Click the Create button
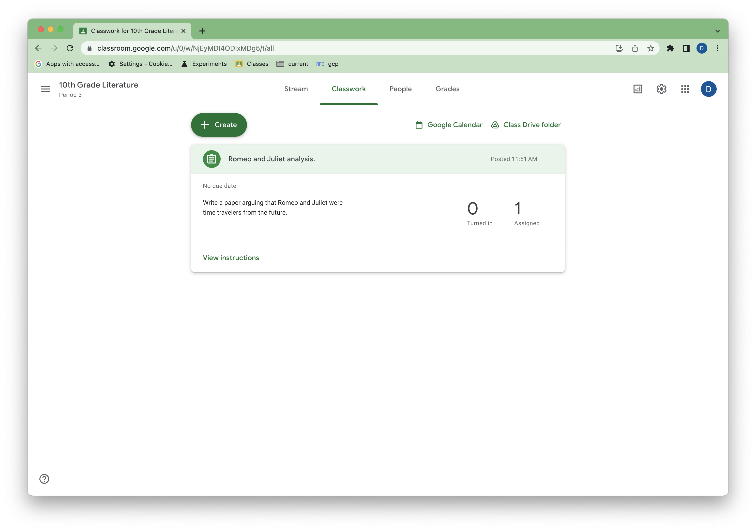756x532 pixels. pyautogui.click(x=219, y=124)
